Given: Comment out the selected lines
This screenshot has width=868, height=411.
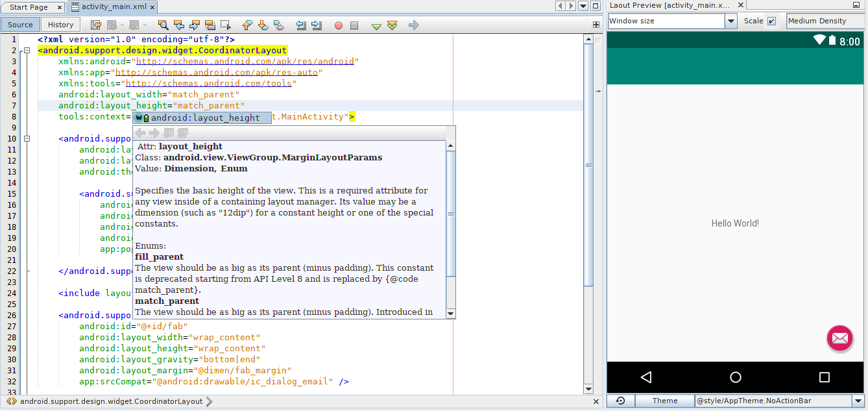Looking at the screenshot, I should [x=375, y=25].
